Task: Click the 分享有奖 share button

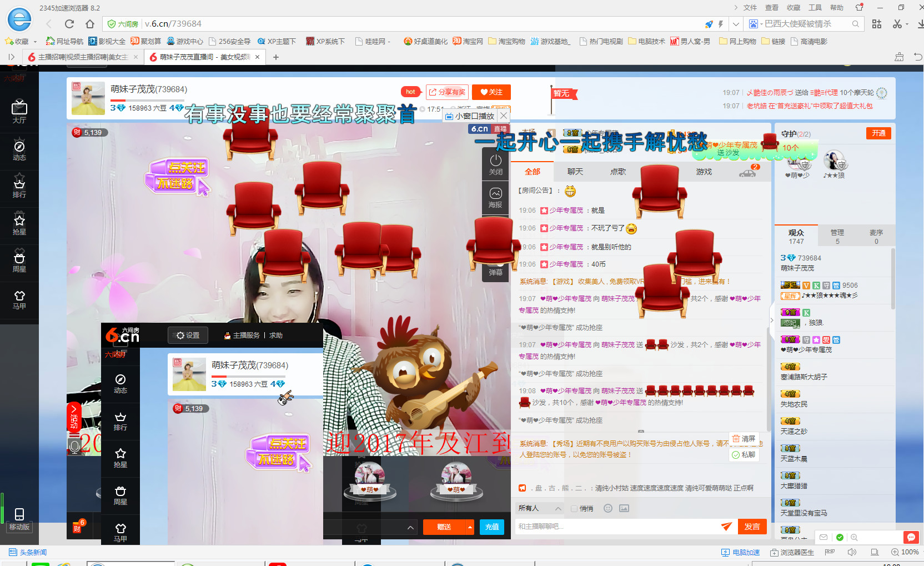Action: [x=448, y=92]
